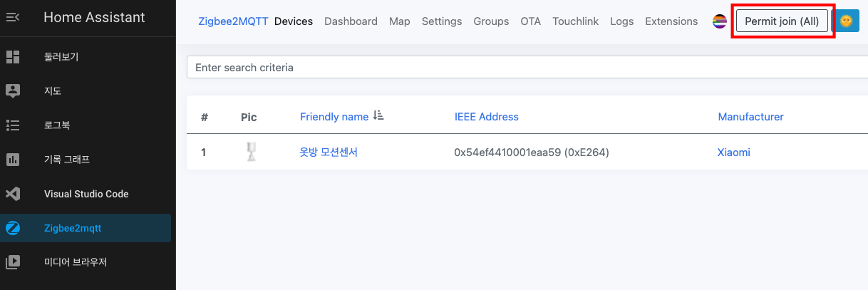Click row number 1 cell
This screenshot has height=290, width=868.
pyautogui.click(x=203, y=152)
